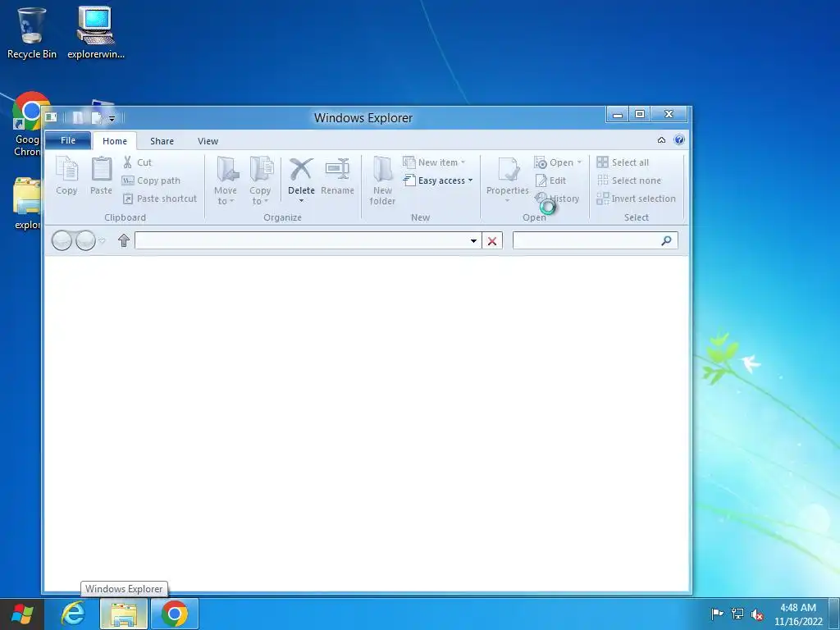Click inside the address bar field
840x630 pixels.
coord(300,240)
